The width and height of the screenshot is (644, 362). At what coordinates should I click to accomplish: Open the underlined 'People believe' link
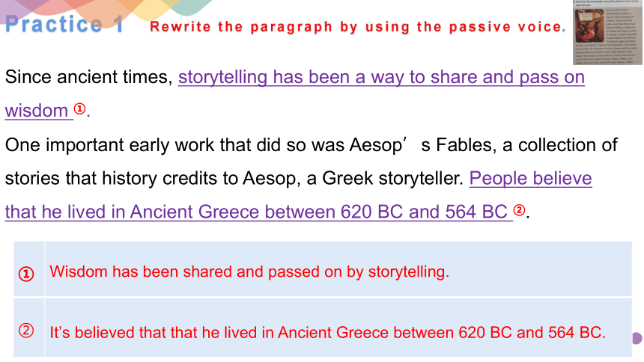tap(530, 178)
